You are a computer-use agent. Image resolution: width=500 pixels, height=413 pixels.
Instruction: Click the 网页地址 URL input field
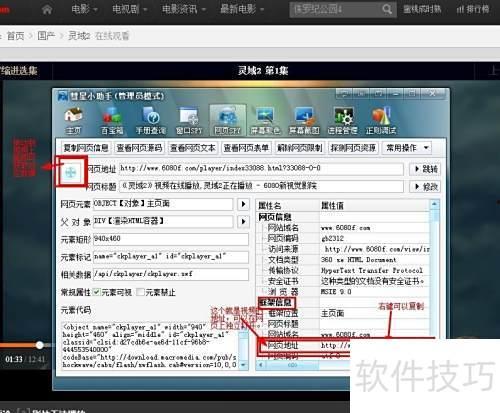[261, 169]
